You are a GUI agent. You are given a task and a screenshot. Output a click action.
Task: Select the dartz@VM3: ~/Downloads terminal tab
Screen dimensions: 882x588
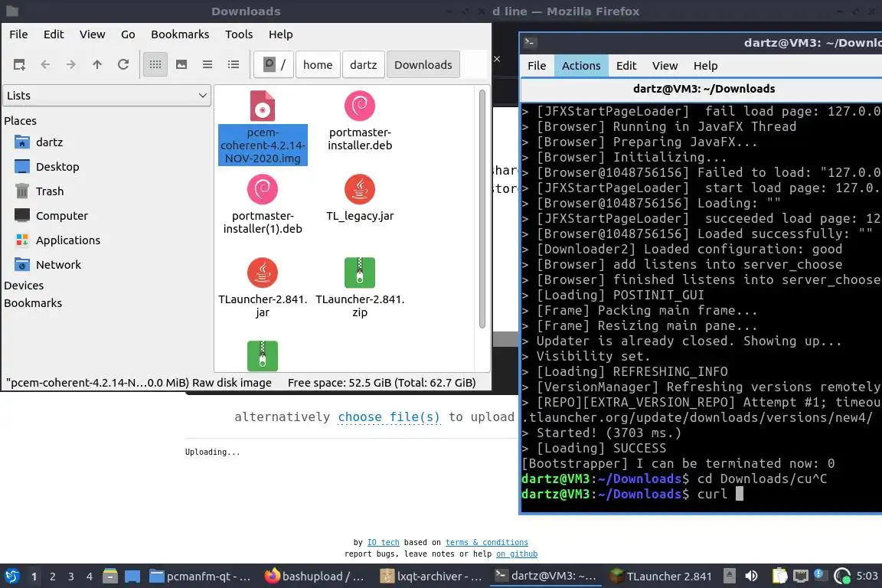point(704,89)
